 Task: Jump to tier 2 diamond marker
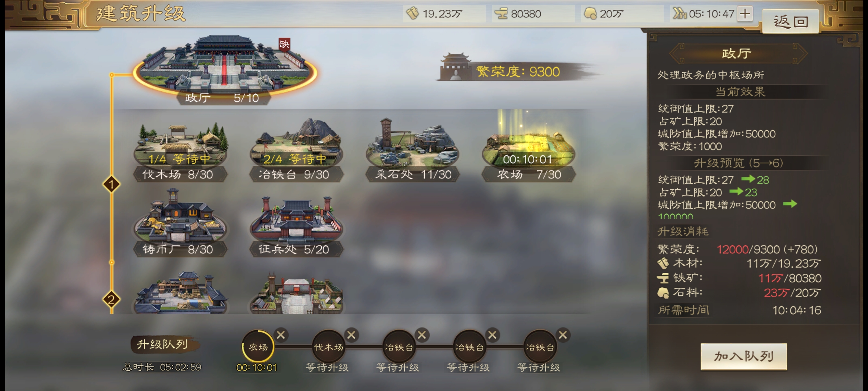tap(111, 299)
